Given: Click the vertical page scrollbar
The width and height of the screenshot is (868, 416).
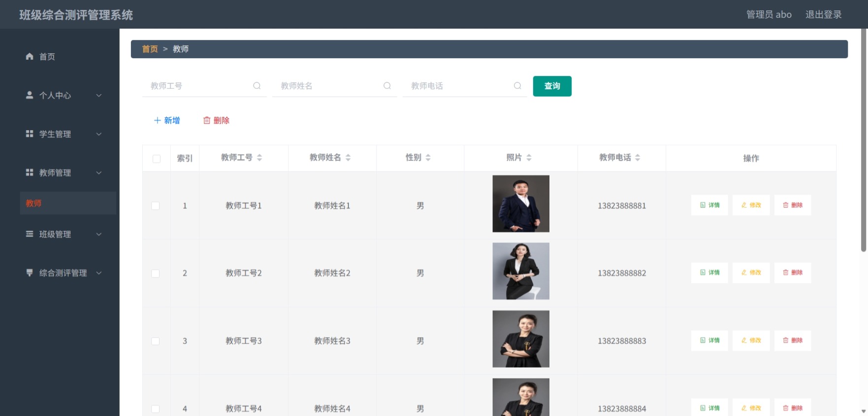Looking at the screenshot, I should coord(864,140).
